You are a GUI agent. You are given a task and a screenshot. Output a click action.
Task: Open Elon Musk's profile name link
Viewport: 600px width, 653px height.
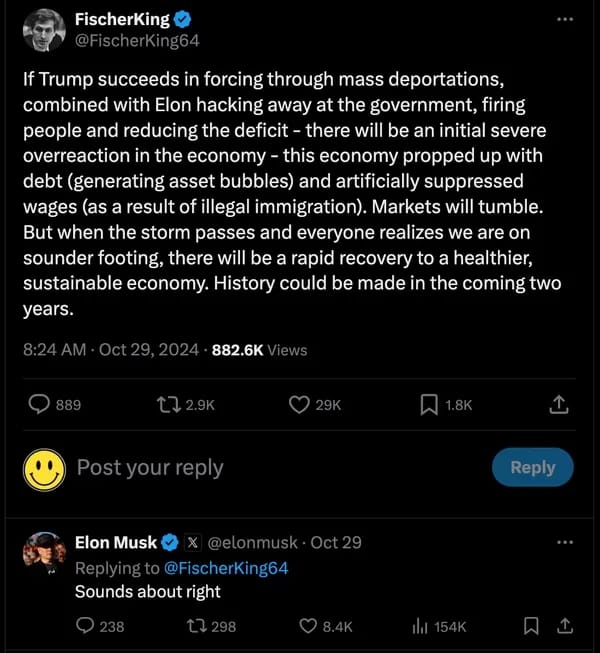(116, 542)
